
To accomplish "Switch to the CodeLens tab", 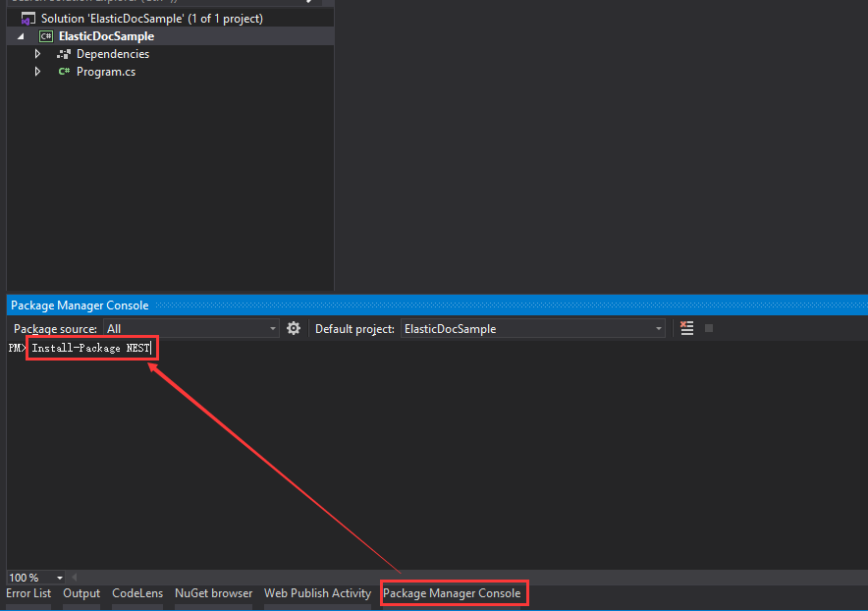I will point(137,593).
